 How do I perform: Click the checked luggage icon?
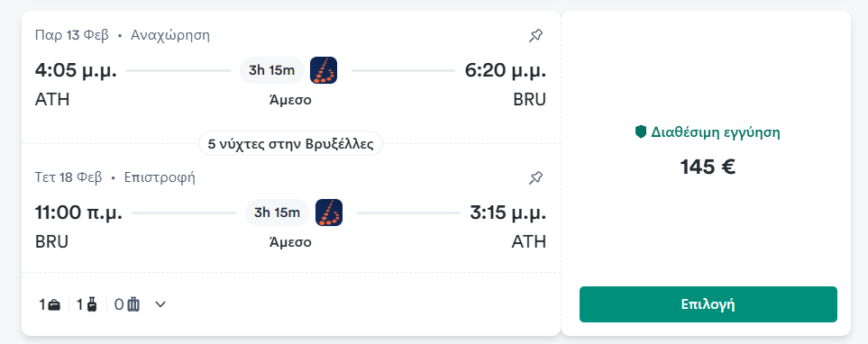tap(133, 304)
